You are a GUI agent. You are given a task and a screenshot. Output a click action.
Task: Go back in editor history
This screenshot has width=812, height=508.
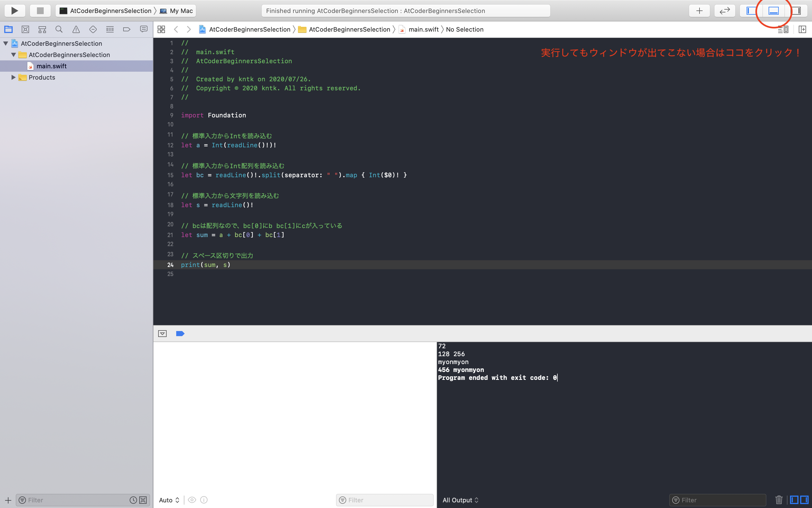(x=176, y=30)
